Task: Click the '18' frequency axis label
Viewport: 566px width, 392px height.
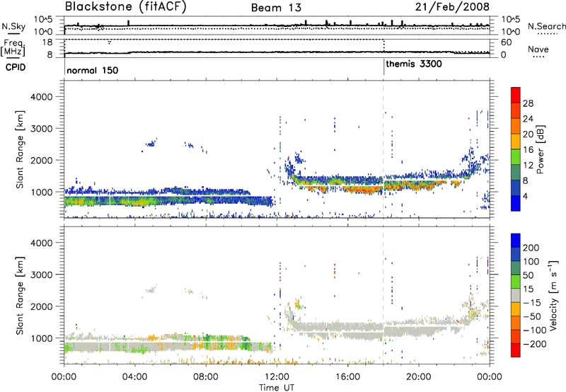Action: (x=47, y=42)
